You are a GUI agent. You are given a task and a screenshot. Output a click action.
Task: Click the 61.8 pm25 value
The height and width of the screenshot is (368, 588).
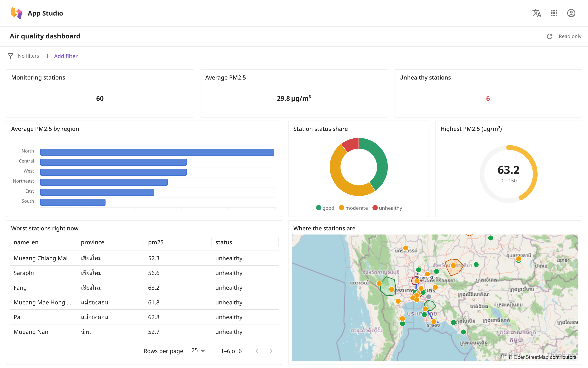click(x=154, y=302)
